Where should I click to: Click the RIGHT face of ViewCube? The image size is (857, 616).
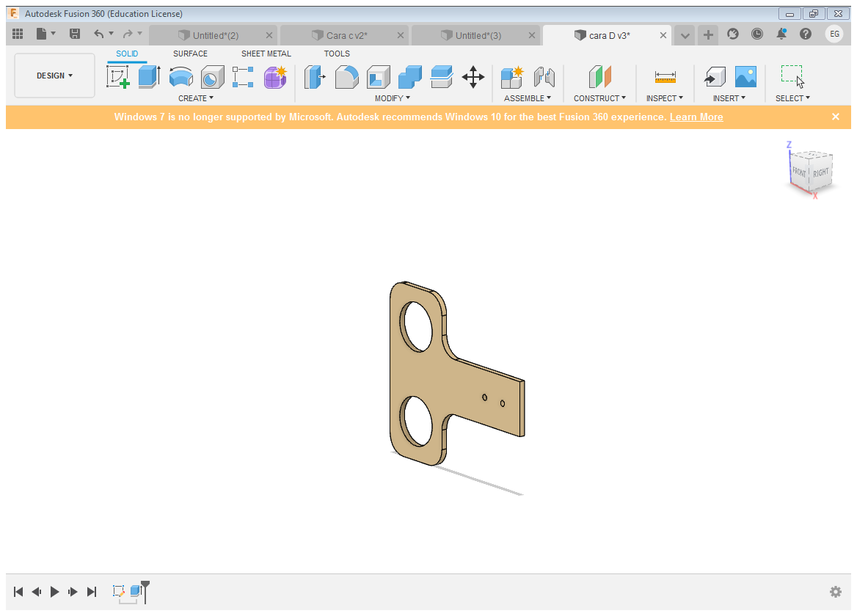[x=820, y=173]
